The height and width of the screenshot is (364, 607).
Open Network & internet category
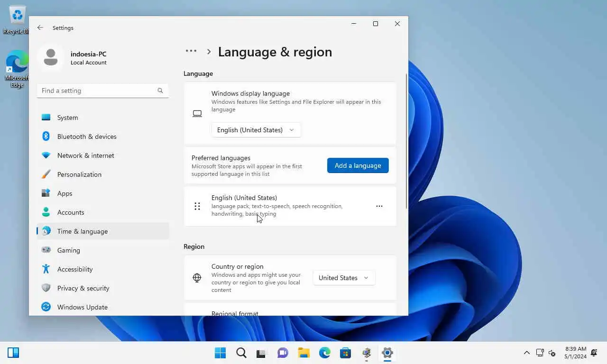click(103, 155)
